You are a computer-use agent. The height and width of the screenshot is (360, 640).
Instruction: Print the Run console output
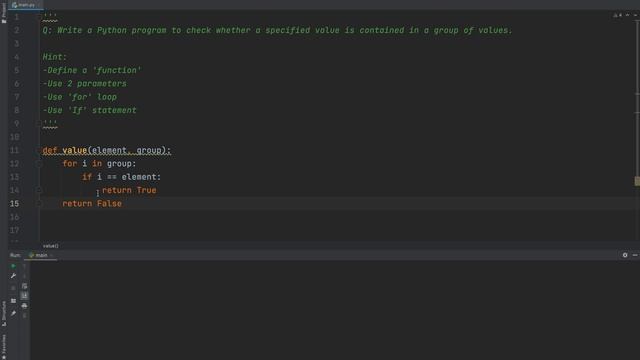(24, 305)
